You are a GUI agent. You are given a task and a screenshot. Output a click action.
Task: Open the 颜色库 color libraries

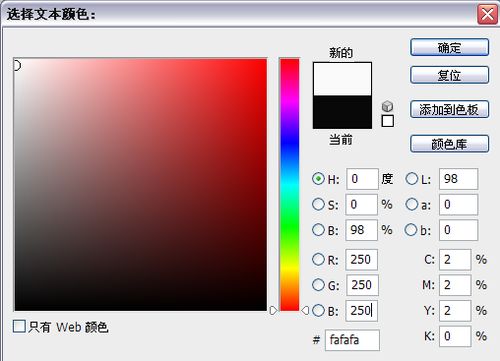pos(449,144)
